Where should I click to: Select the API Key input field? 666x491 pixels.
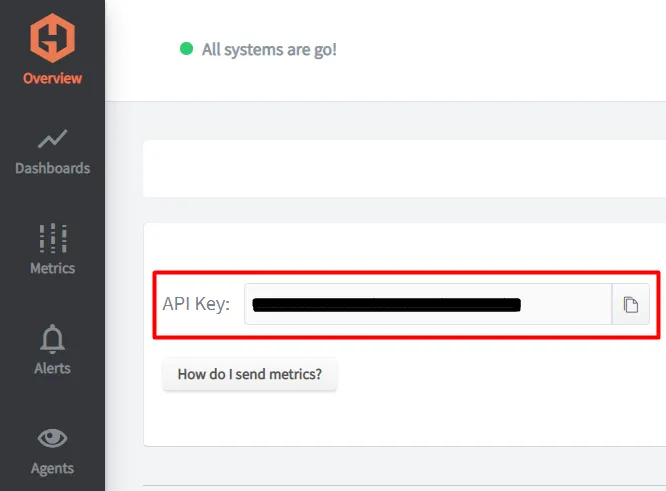point(428,305)
